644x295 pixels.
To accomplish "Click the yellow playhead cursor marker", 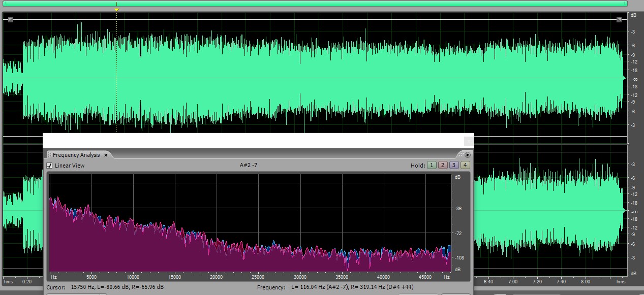I will [116, 10].
